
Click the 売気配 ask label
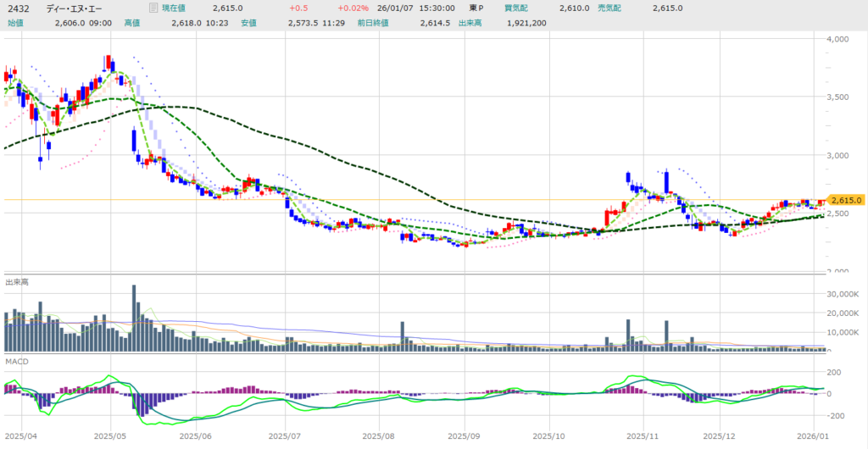click(609, 8)
